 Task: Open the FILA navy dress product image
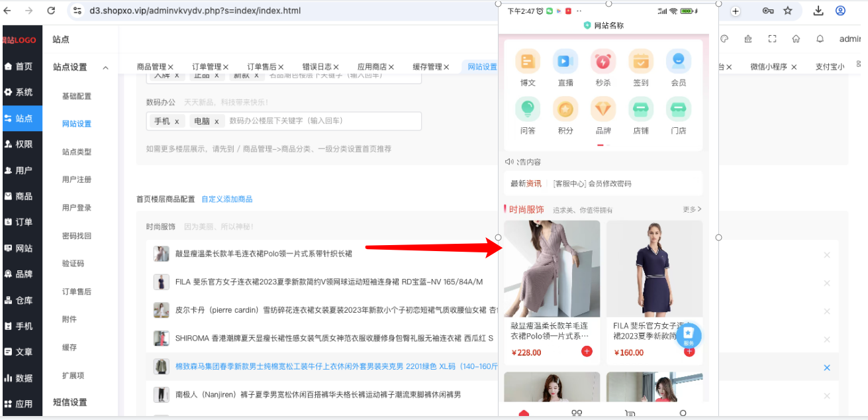pos(654,269)
